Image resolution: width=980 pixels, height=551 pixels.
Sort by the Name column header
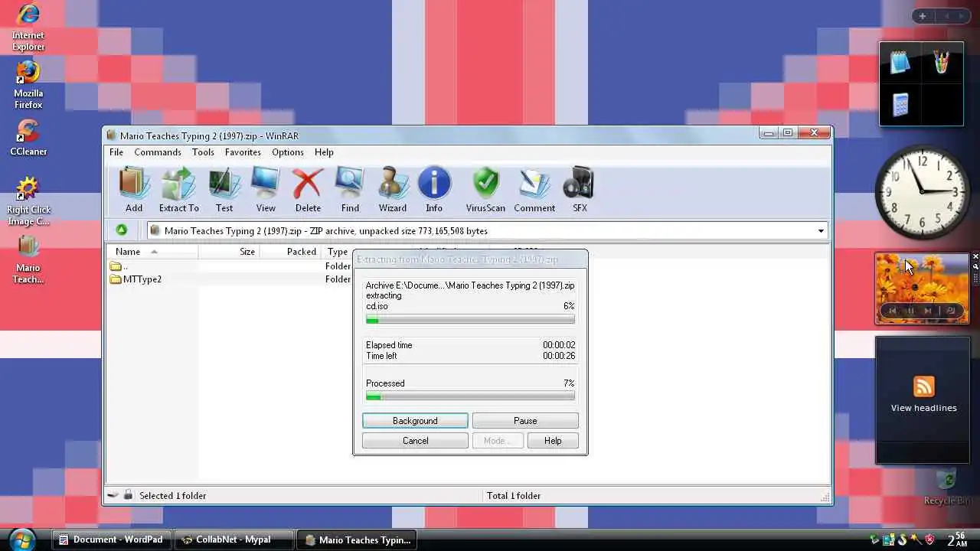pos(152,252)
